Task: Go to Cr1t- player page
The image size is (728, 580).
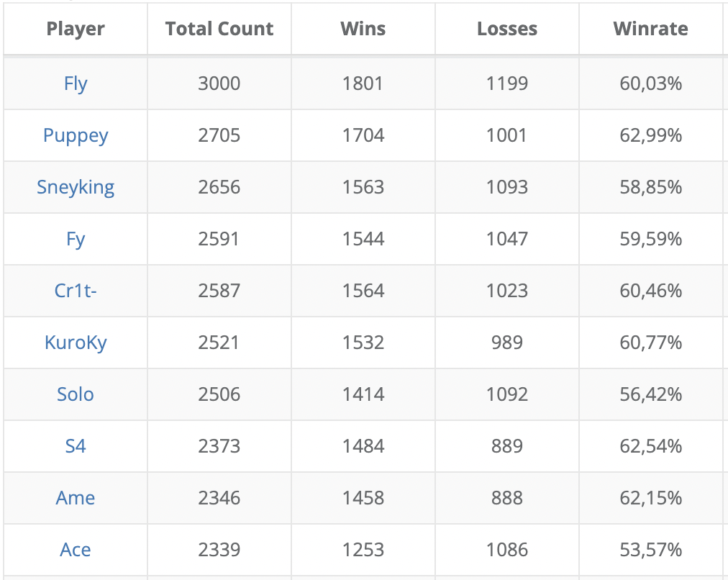Action: coord(76,291)
